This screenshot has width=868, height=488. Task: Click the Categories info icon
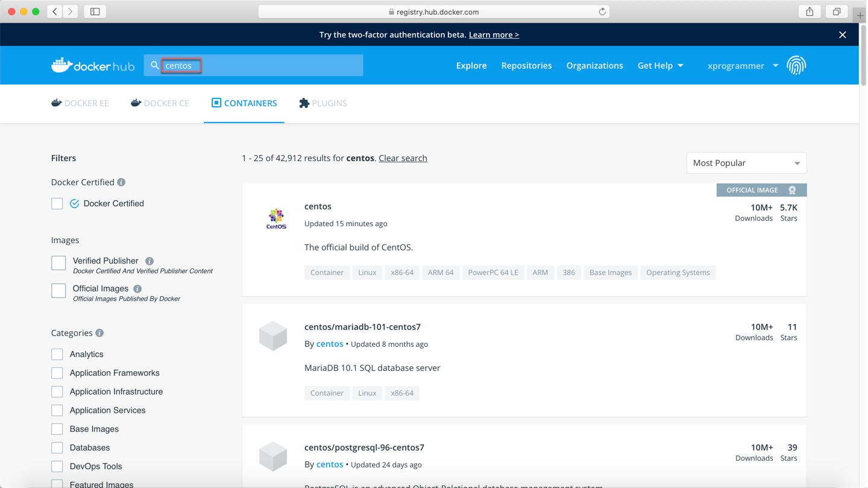pyautogui.click(x=99, y=333)
